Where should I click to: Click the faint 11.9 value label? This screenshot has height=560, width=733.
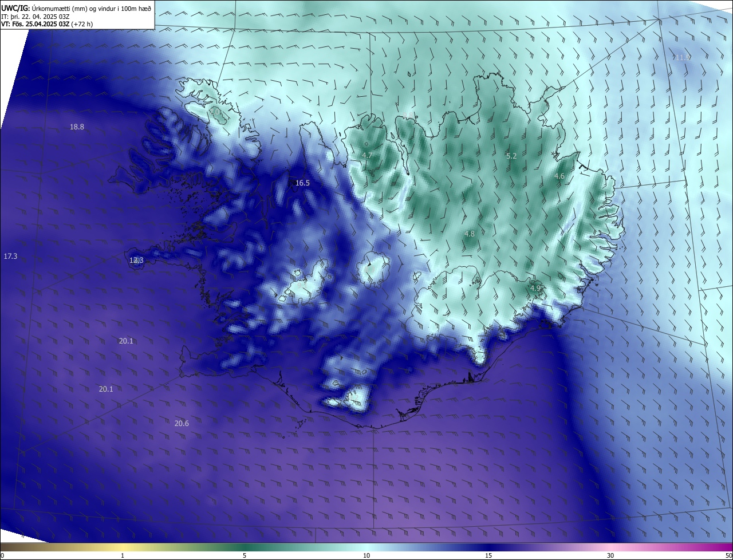tap(681, 57)
